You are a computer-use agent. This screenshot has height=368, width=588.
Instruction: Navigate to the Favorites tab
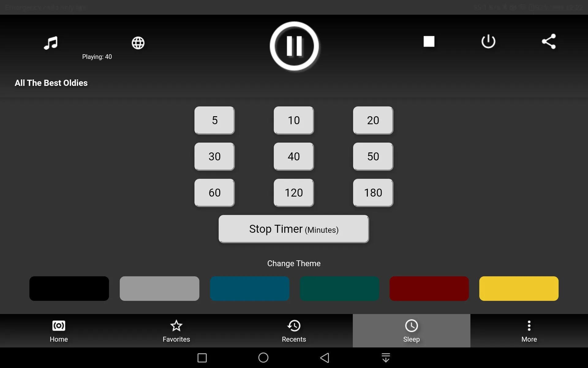coord(176,331)
